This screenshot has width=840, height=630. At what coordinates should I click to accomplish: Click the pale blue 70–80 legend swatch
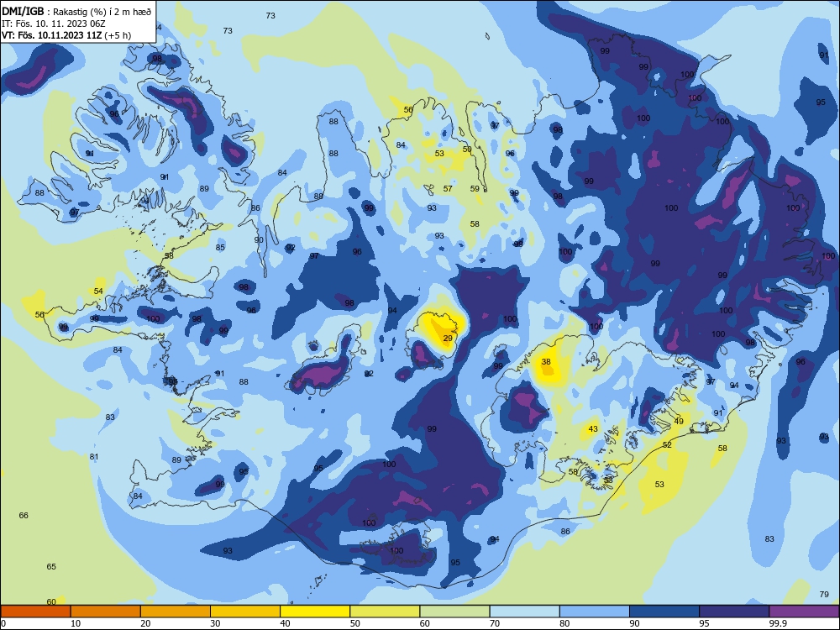[524, 612]
